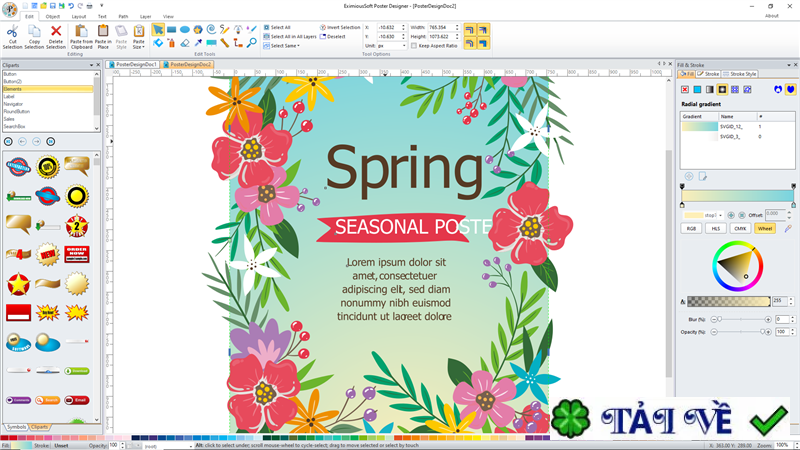Go to last clipart page button
This screenshot has height=450, width=800.
coord(51,141)
